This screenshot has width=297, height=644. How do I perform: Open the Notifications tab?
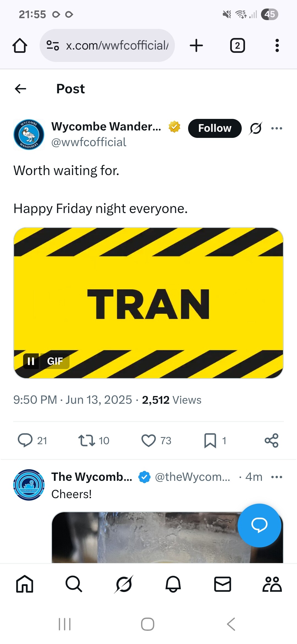[x=173, y=584]
